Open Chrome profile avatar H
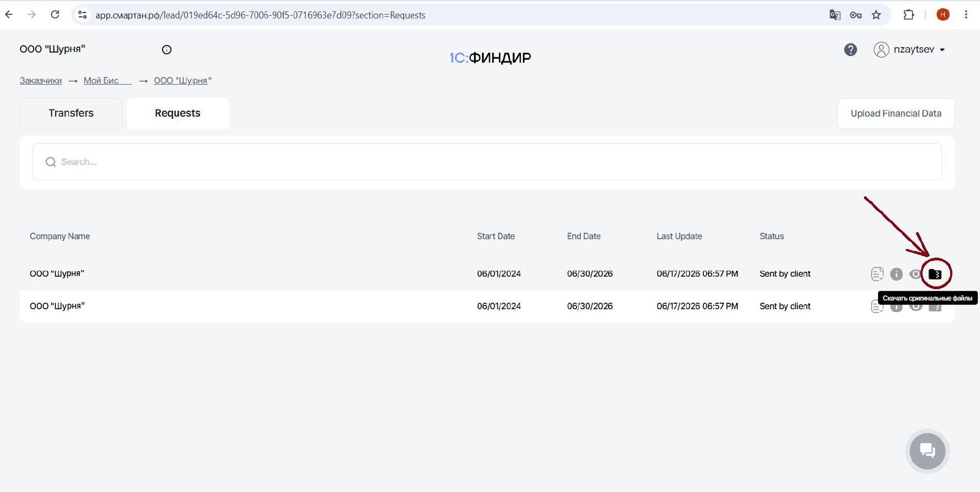The width and height of the screenshot is (980, 492). pyautogui.click(x=943, y=15)
